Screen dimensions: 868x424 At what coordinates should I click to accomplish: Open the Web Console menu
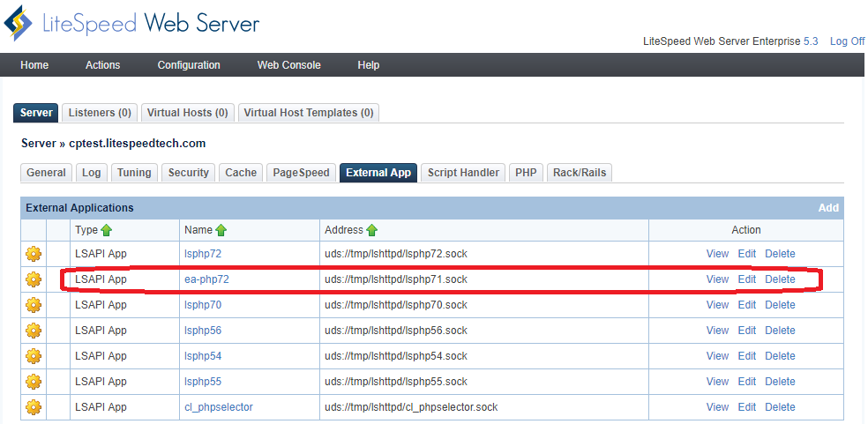pos(289,64)
